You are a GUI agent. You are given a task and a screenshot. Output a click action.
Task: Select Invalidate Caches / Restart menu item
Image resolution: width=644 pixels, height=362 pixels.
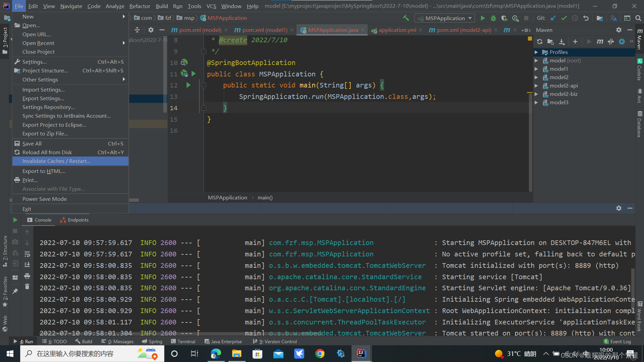(x=56, y=161)
